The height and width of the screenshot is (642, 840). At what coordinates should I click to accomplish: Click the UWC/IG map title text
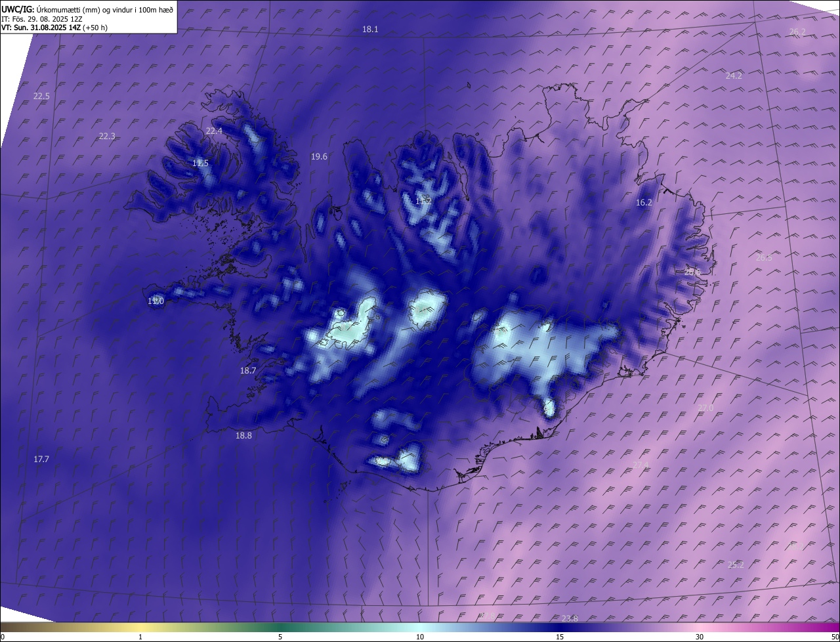click(x=87, y=9)
